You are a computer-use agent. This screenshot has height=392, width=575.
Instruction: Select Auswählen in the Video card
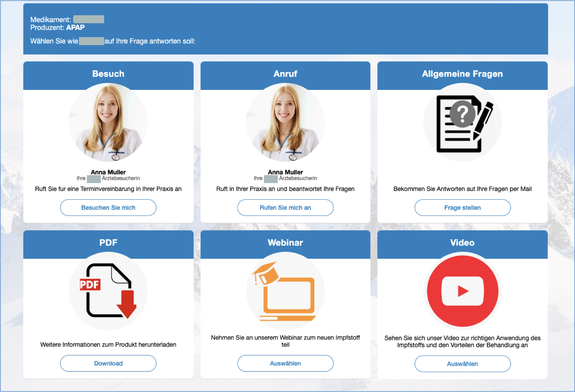(462, 364)
